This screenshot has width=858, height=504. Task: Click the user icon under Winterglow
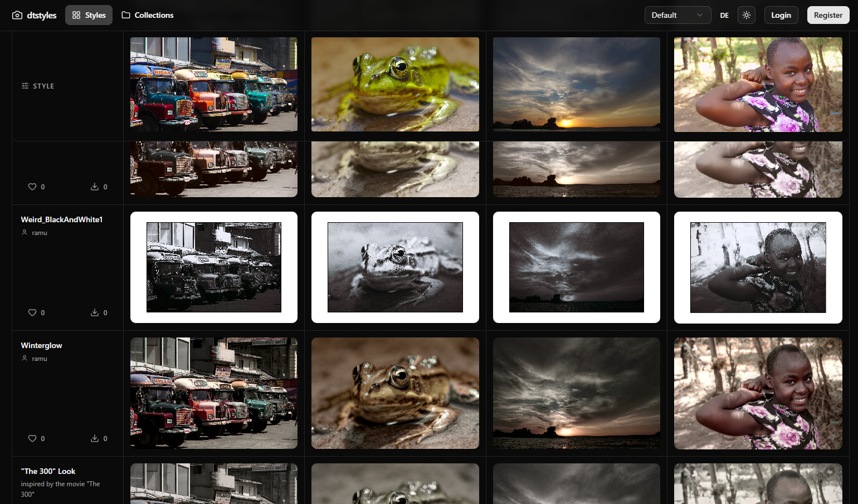pyautogui.click(x=25, y=358)
